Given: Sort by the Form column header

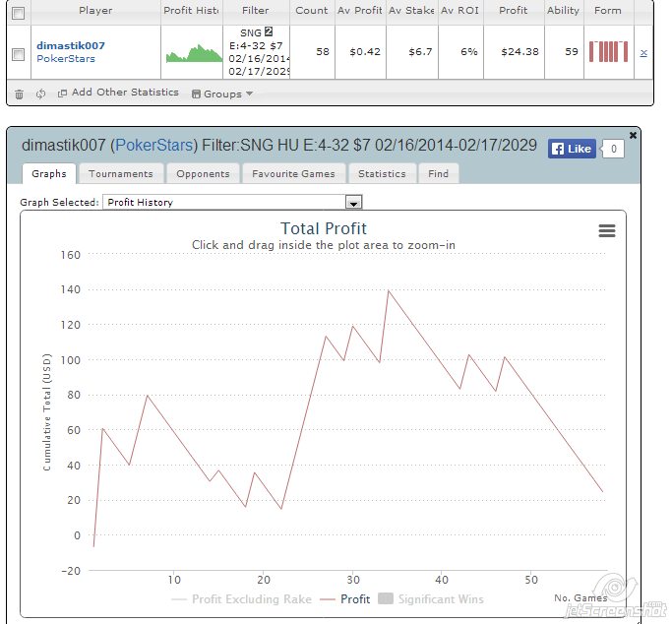Looking at the screenshot, I should [608, 11].
